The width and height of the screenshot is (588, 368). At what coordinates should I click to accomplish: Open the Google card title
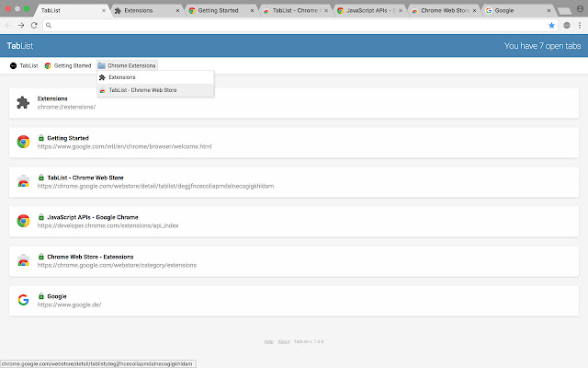(57, 296)
